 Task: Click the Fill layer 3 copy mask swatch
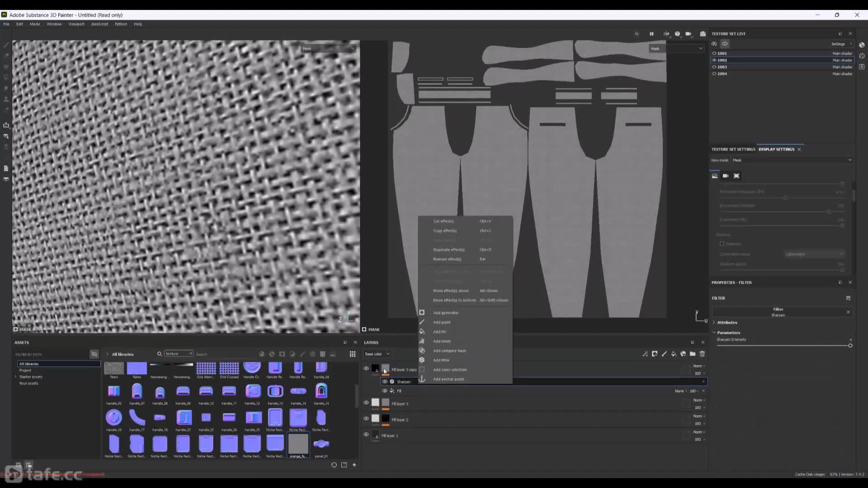[386, 369]
